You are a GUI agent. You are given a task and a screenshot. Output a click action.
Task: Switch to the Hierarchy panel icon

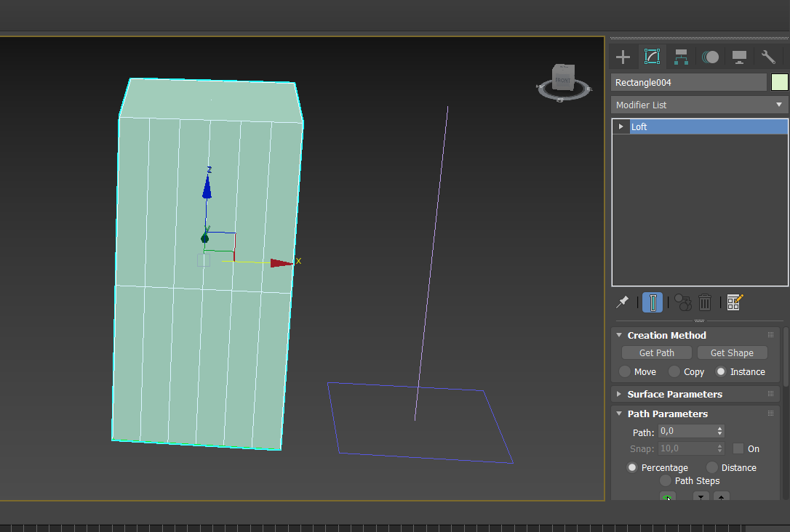(681, 57)
